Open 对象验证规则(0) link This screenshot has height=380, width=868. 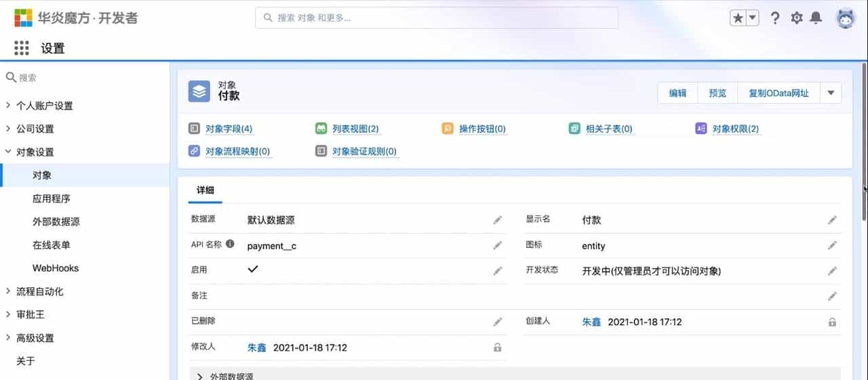pyautogui.click(x=364, y=152)
